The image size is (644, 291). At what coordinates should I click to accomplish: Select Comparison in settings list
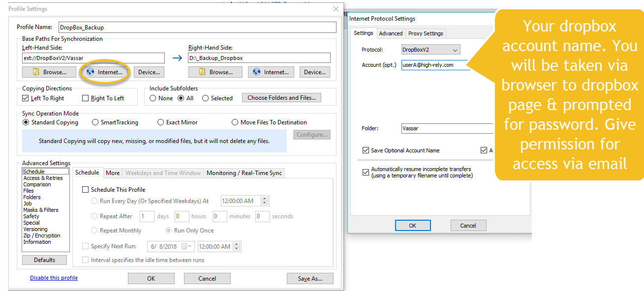tap(46, 184)
